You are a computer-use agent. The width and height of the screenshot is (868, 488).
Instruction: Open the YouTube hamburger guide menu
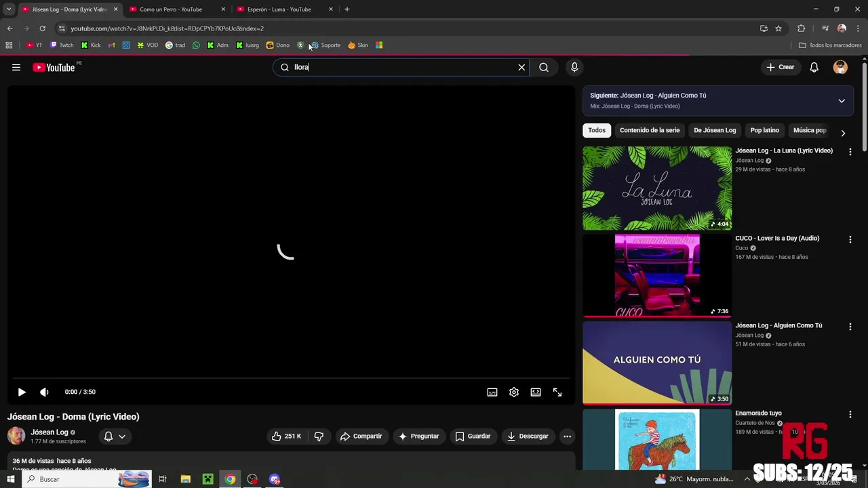16,67
